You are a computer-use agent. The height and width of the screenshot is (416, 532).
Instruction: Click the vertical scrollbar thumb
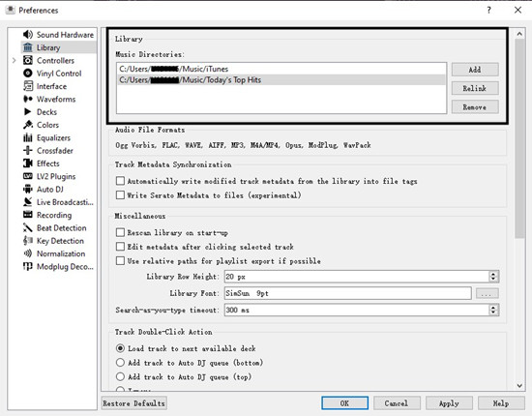[519, 138]
